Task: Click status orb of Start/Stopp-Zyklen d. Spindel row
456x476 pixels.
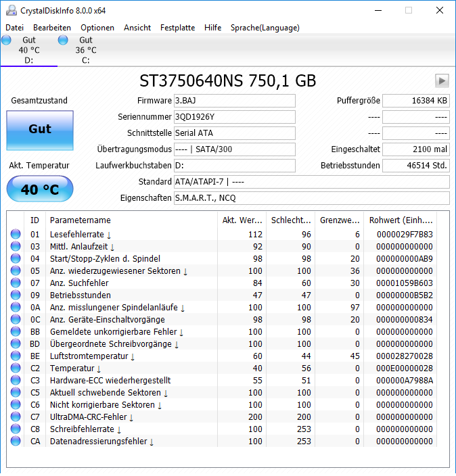Action: click(x=16, y=258)
